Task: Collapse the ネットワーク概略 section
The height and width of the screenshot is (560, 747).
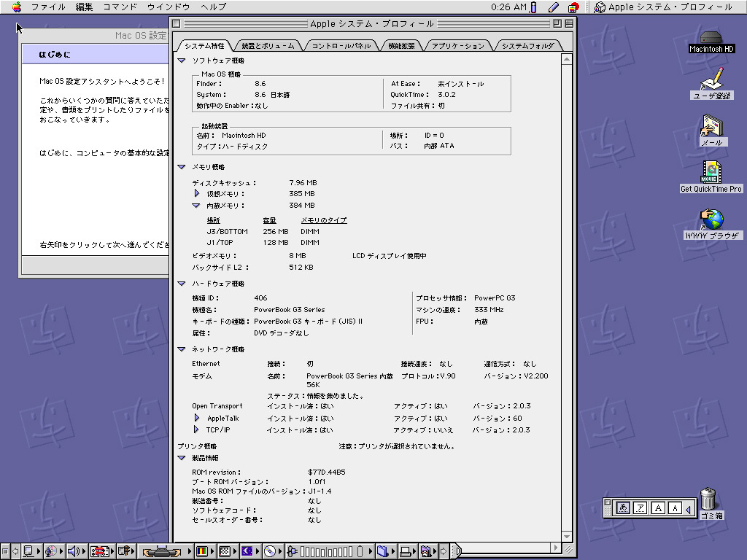Action: click(x=181, y=349)
